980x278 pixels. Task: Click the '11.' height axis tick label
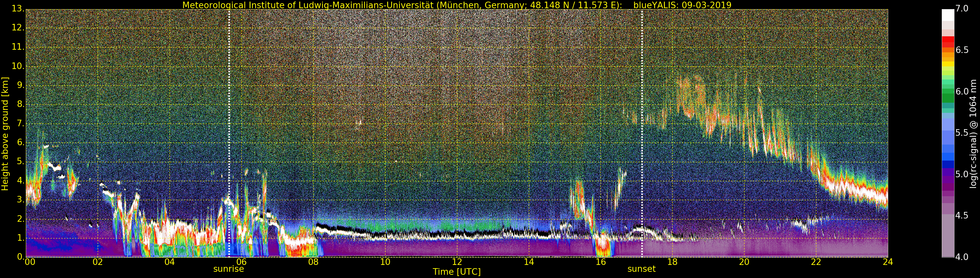(x=18, y=47)
